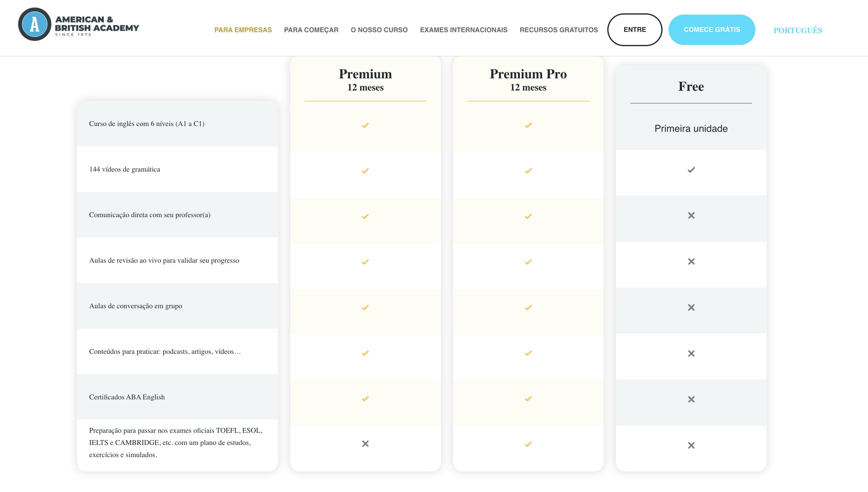The image size is (868, 492).
Task: Open Para Empresas menu item
Action: click(243, 30)
